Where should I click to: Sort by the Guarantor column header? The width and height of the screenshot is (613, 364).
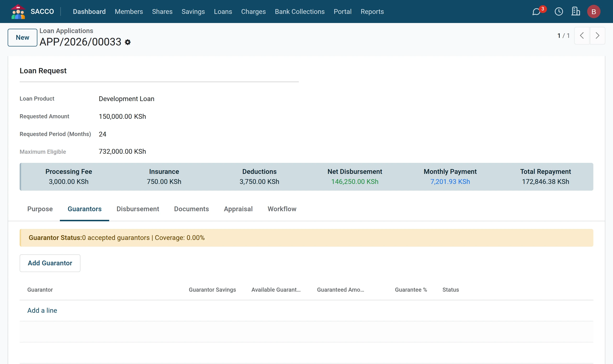pyautogui.click(x=40, y=290)
